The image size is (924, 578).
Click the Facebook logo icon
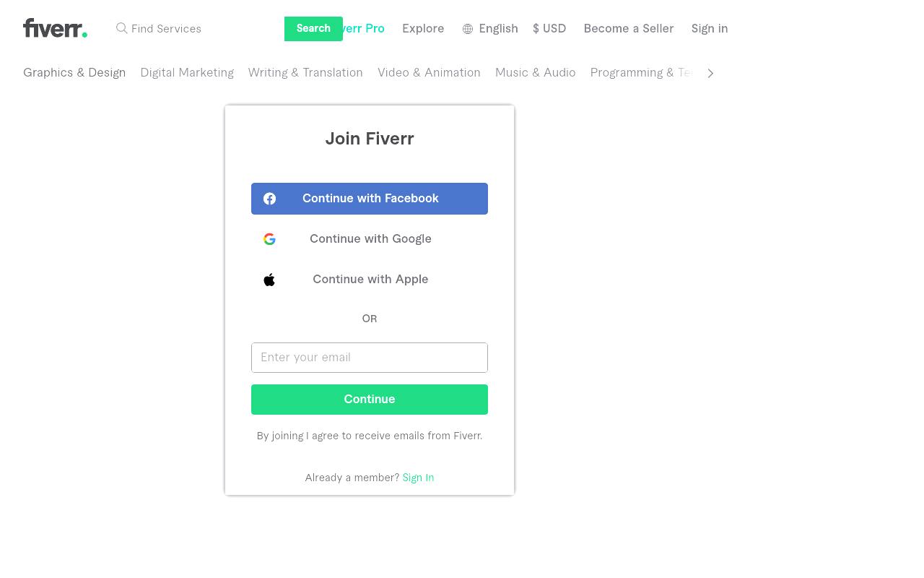269,199
